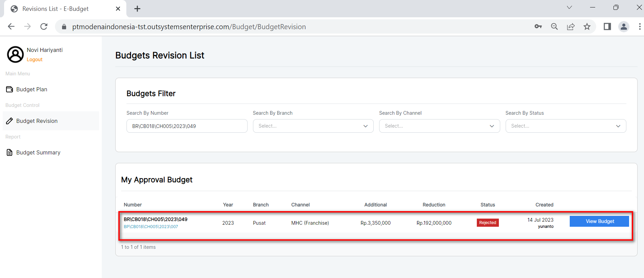Expand the Search By Channel dropdown

tap(439, 126)
